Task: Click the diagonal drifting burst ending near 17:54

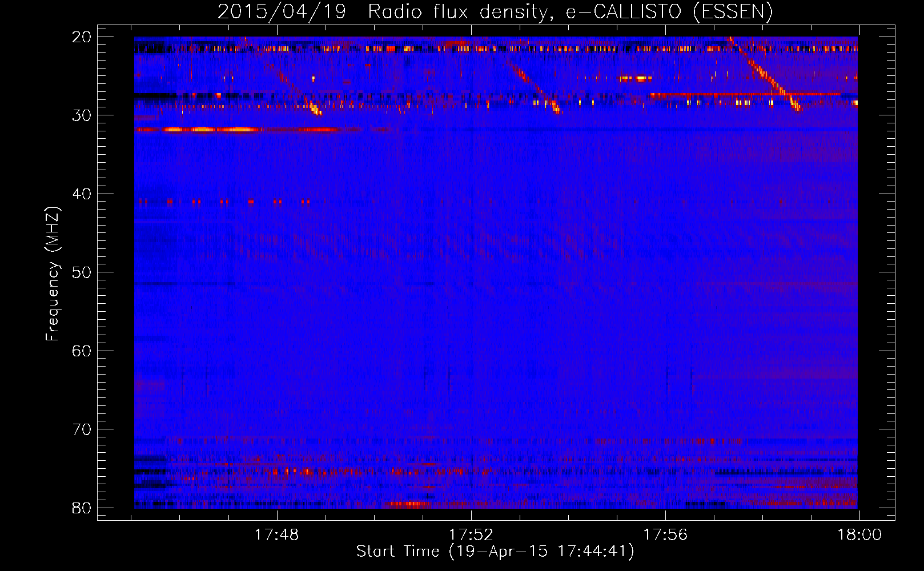Action: click(524, 75)
